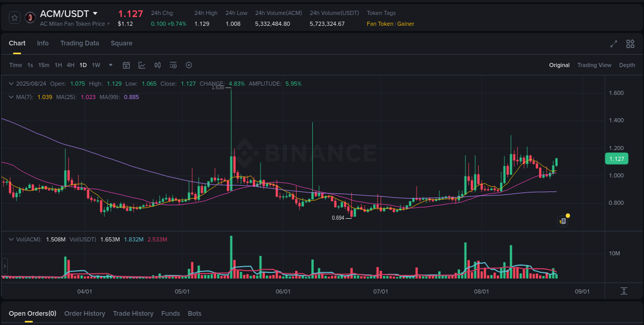Open the chart display settings icon
The image size is (644, 325).
(173, 65)
